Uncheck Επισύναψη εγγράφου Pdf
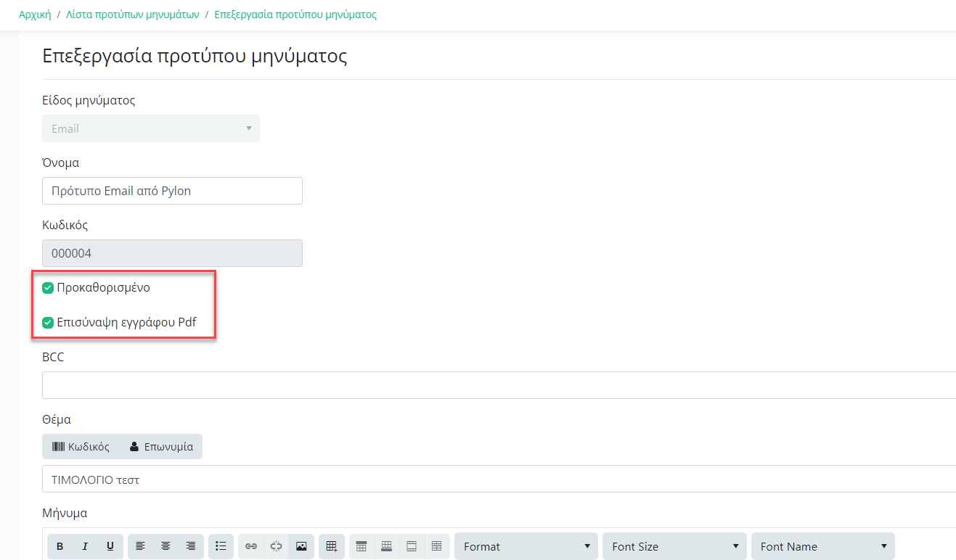This screenshot has width=956, height=560. pyautogui.click(x=47, y=322)
